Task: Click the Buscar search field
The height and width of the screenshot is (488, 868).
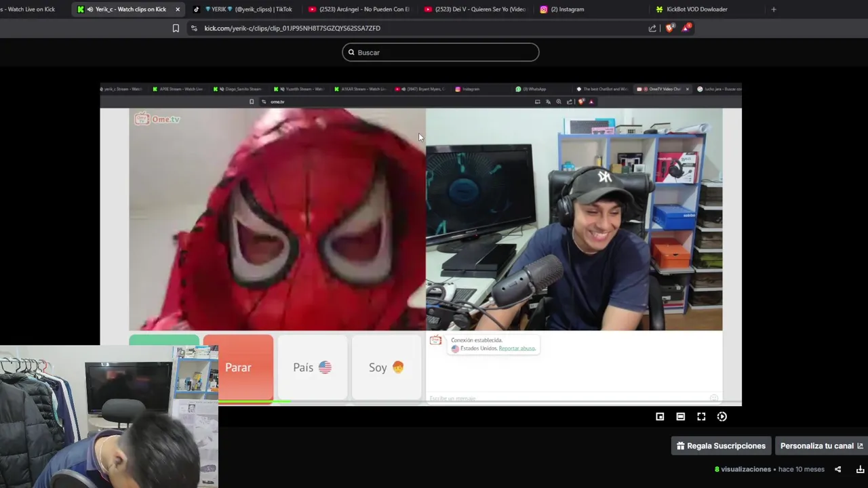Action: tap(441, 52)
